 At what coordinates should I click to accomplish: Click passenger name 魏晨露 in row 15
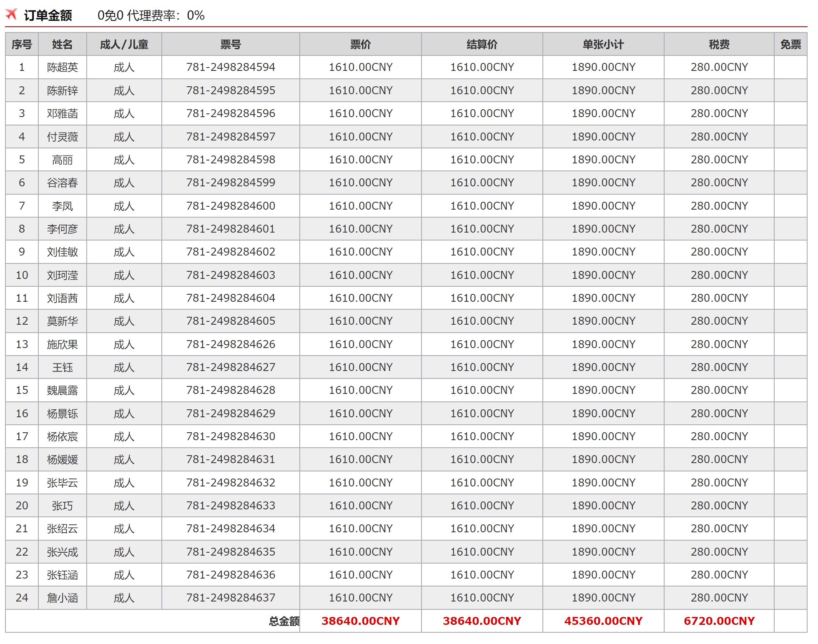(62, 391)
